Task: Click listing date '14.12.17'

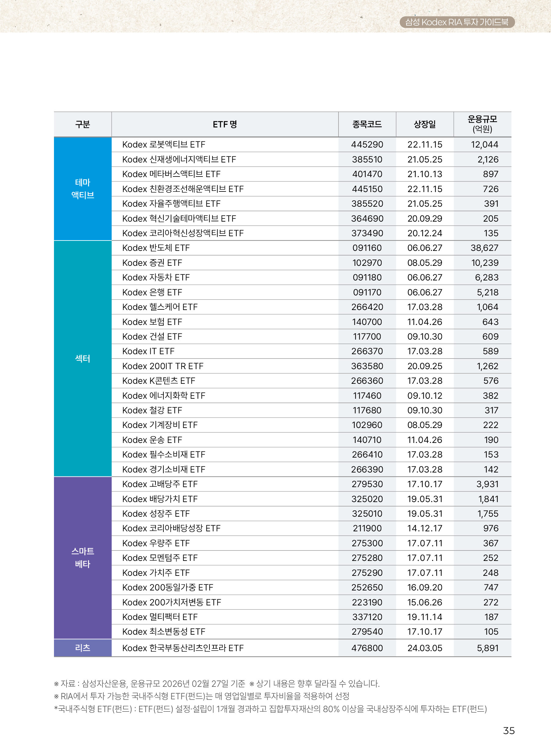Action: 424,529
